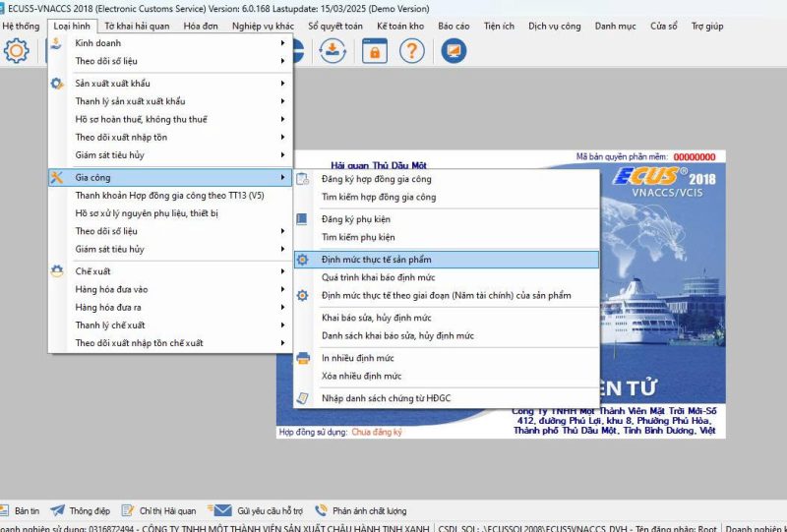Click the Gia công wrench icon
This screenshot has width=787, height=532.
tap(57, 177)
